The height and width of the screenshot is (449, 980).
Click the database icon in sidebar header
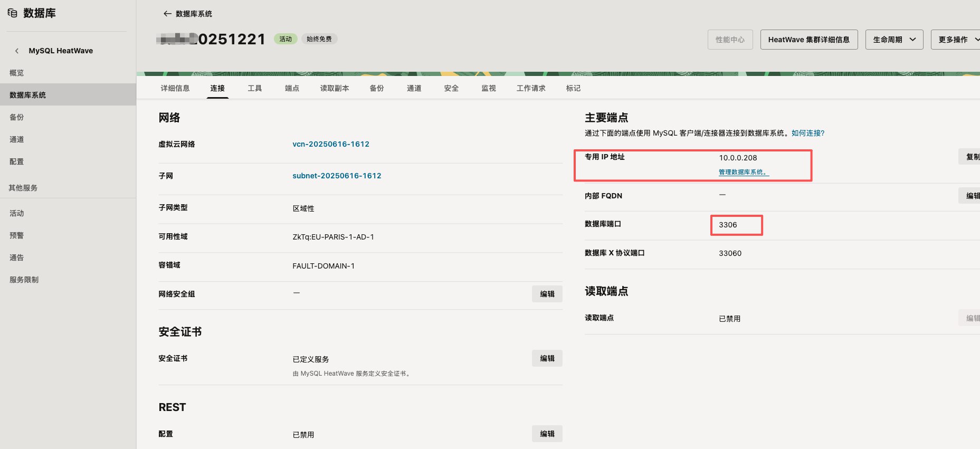click(x=12, y=13)
